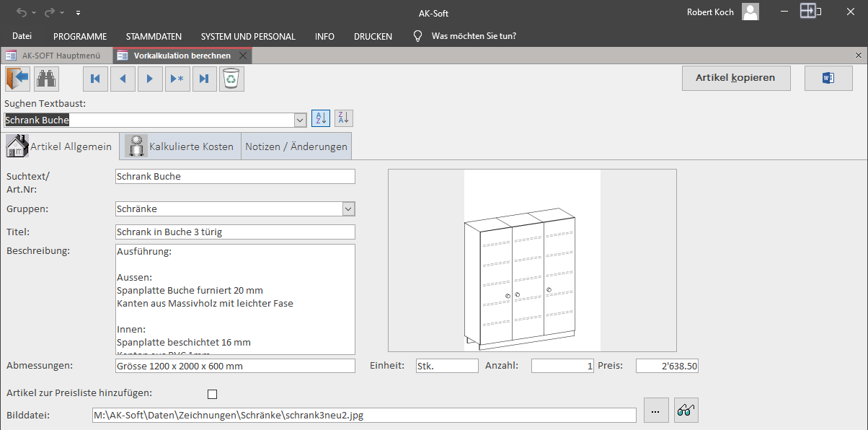Jump to first record arrow
868x430 pixels.
click(x=95, y=79)
